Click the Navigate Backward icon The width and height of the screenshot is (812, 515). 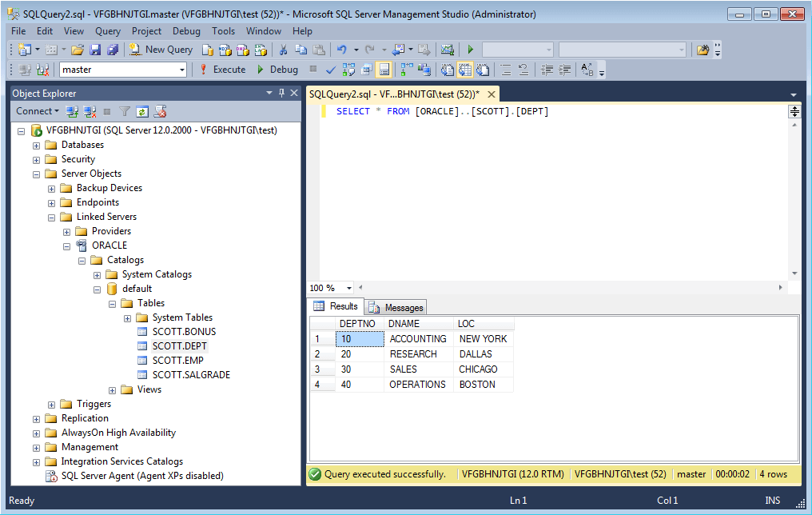(400, 50)
